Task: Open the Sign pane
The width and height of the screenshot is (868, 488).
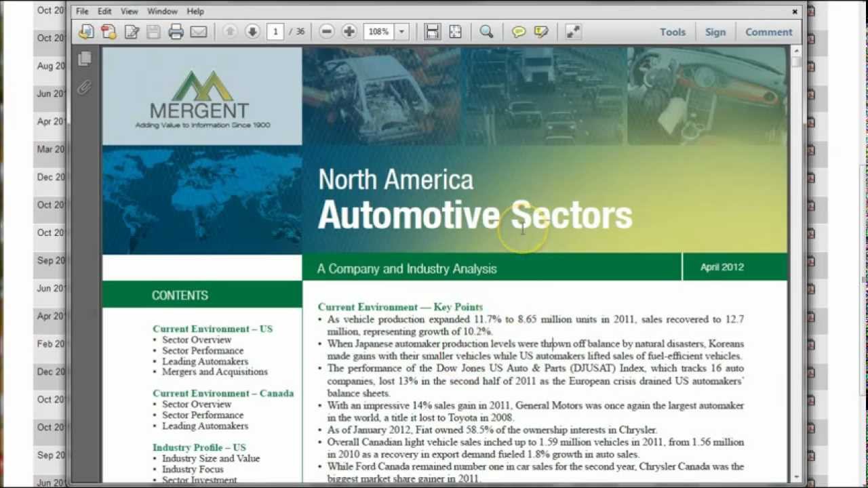Action: (715, 32)
